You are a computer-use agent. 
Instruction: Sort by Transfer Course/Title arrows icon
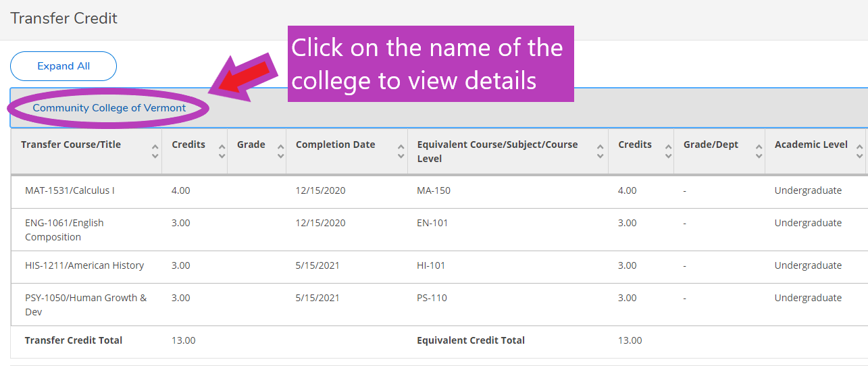tap(155, 151)
